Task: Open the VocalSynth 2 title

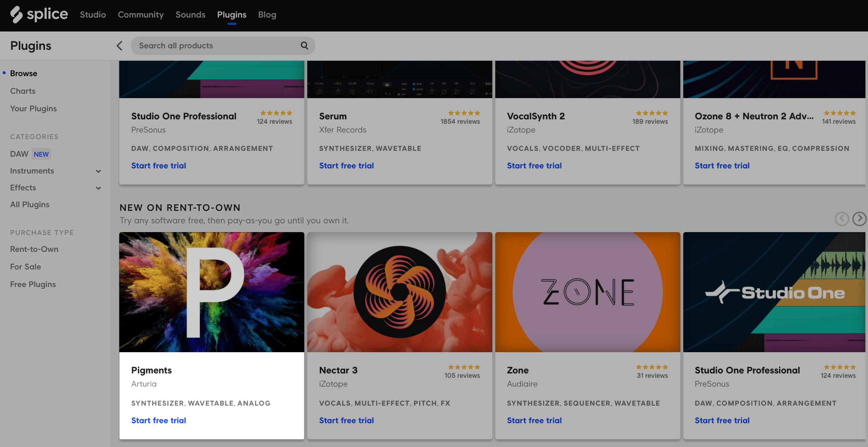Action: pyautogui.click(x=536, y=116)
